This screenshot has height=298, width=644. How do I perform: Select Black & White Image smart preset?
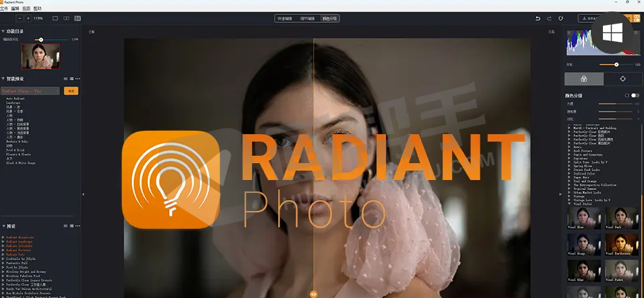[20, 163]
